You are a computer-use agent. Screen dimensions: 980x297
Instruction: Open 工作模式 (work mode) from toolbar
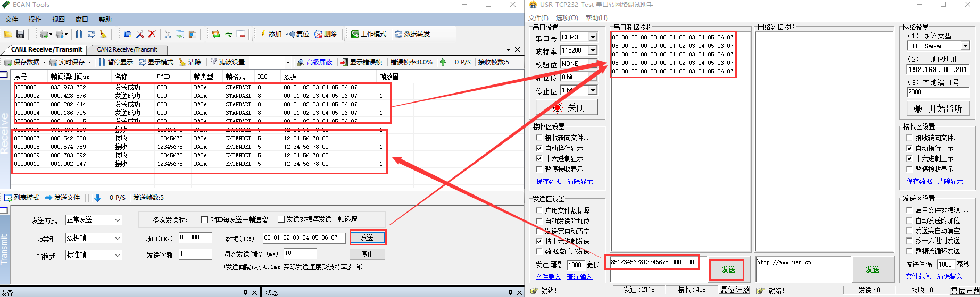point(368,34)
